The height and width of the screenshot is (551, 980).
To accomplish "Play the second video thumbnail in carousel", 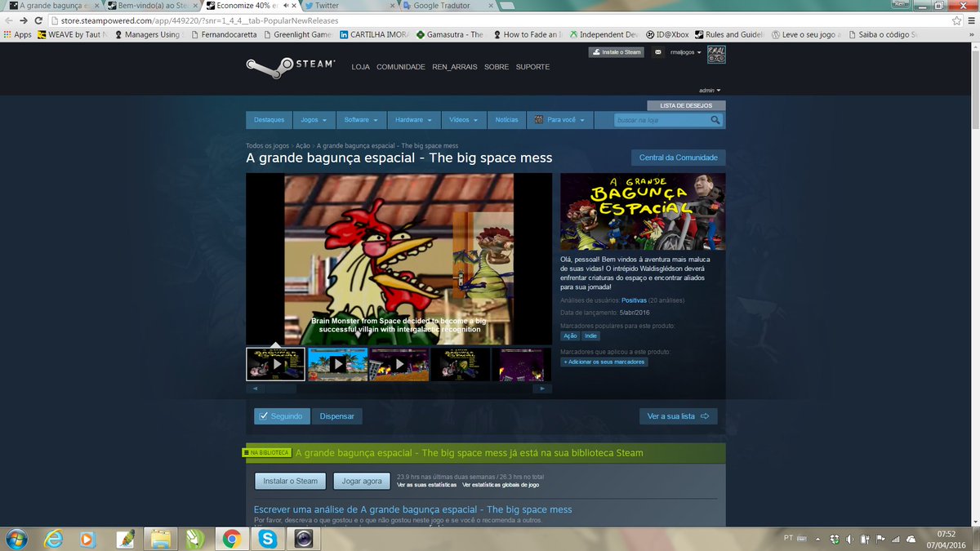I will [338, 364].
